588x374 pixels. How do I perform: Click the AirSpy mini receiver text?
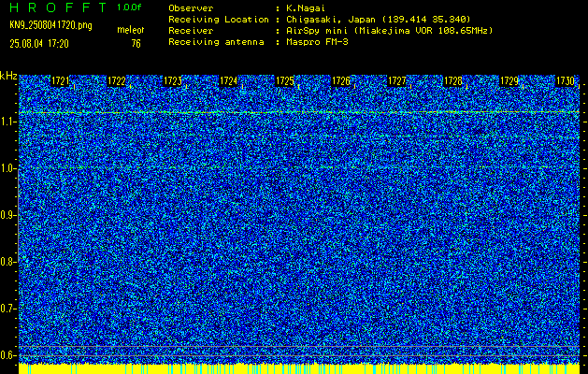click(x=389, y=31)
